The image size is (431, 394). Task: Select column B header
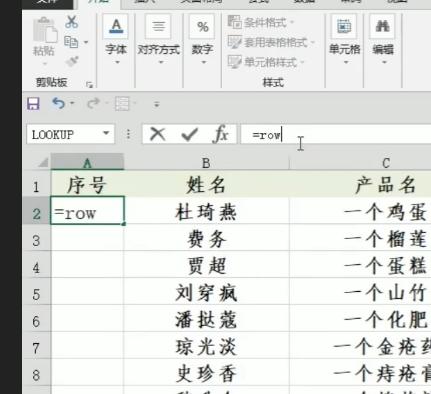pos(206,163)
